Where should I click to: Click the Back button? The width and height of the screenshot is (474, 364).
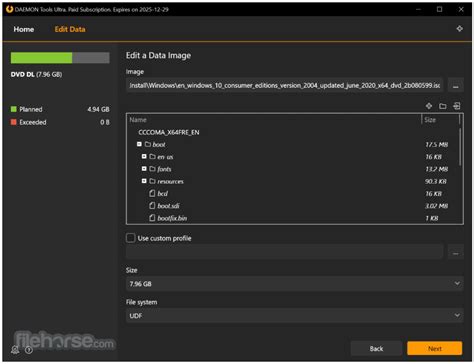point(376,349)
